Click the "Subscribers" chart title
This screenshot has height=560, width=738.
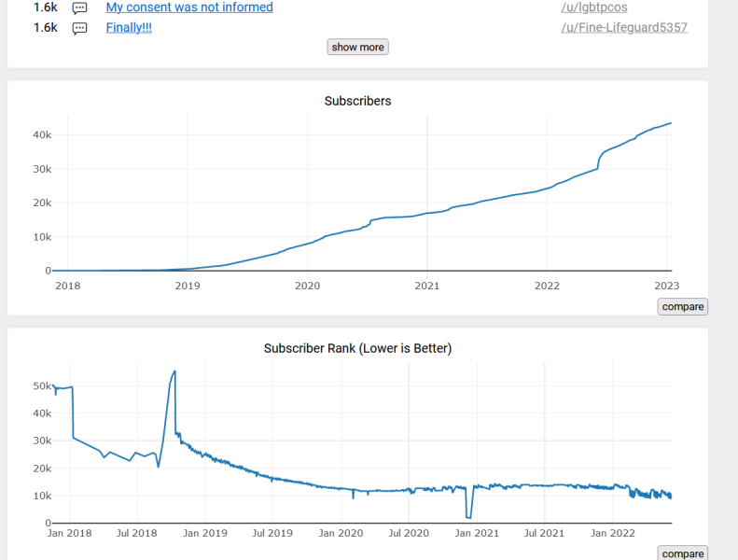click(x=357, y=101)
